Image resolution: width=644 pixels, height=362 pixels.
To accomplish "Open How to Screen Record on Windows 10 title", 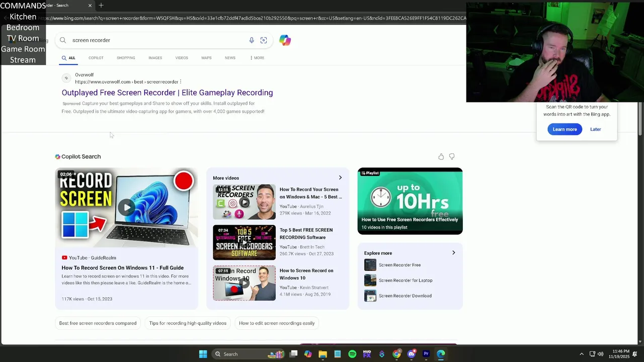I will click(306, 274).
